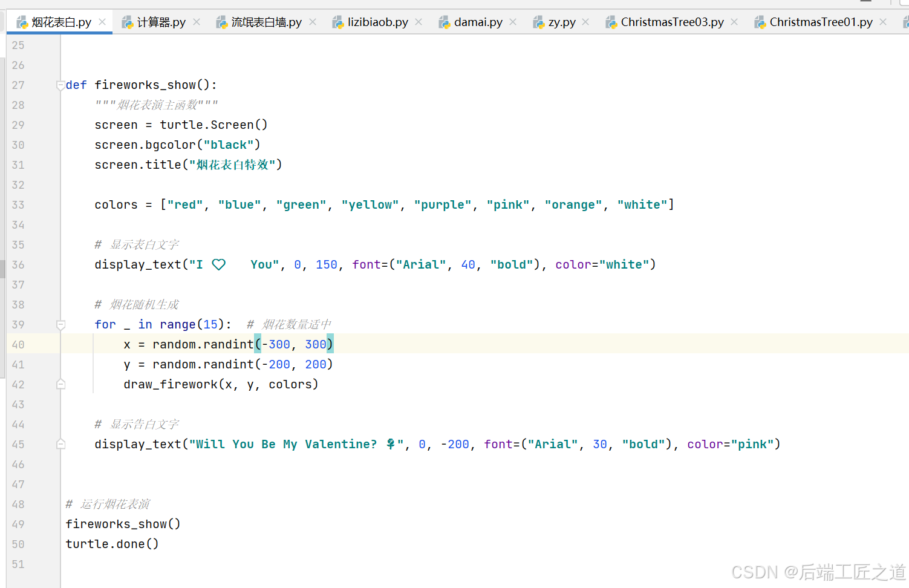909x588 pixels.
Task: Click the Python file icon on zy.py tab
Action: pyautogui.click(x=538, y=22)
